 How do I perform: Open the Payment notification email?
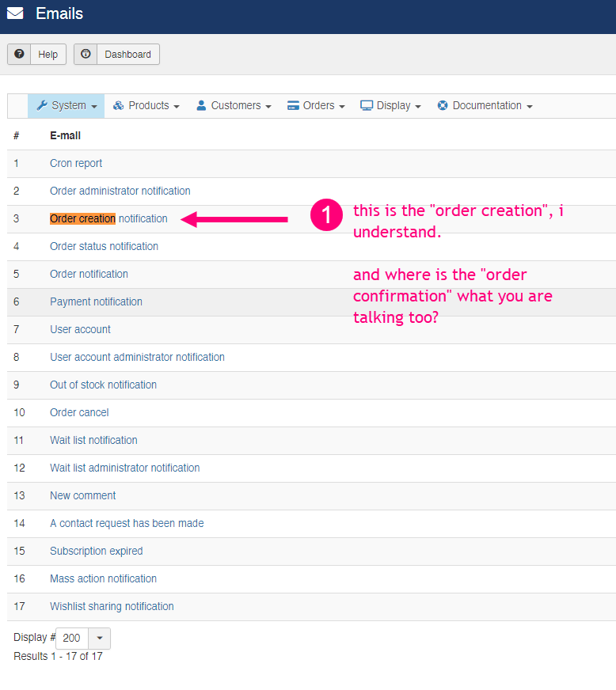click(x=96, y=302)
